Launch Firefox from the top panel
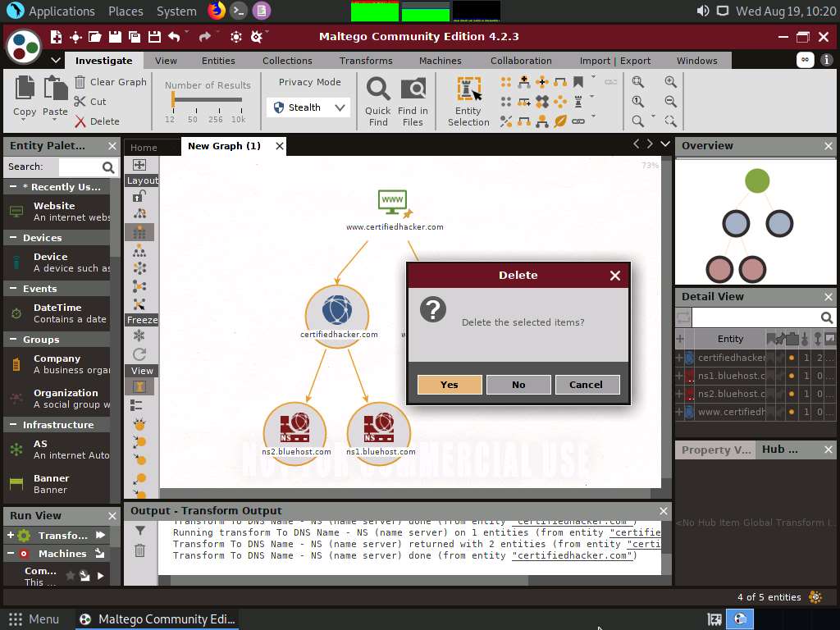840x630 pixels. click(216, 11)
